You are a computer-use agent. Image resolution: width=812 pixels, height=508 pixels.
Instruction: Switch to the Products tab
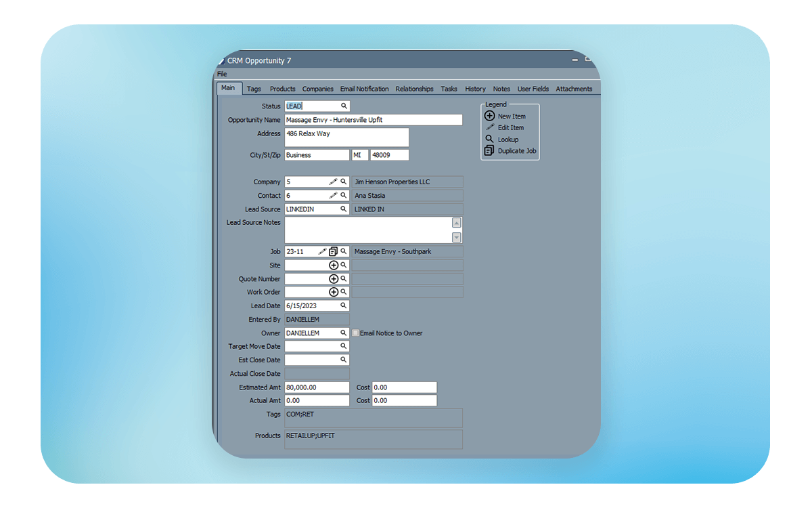[282, 89]
